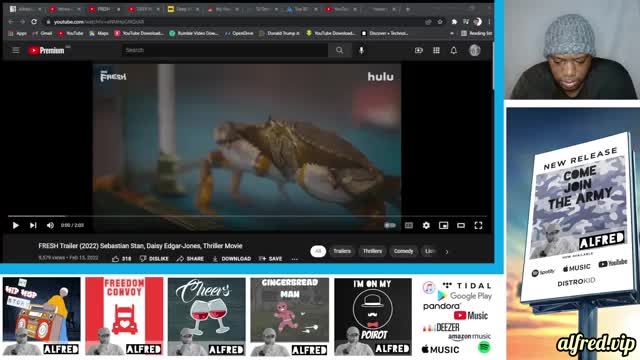Enter fullscreen mode

tap(478, 225)
